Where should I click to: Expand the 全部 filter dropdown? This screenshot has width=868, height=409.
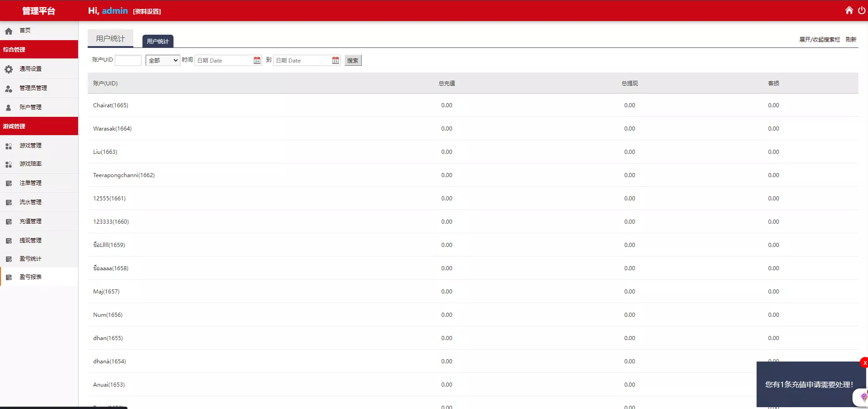point(163,60)
